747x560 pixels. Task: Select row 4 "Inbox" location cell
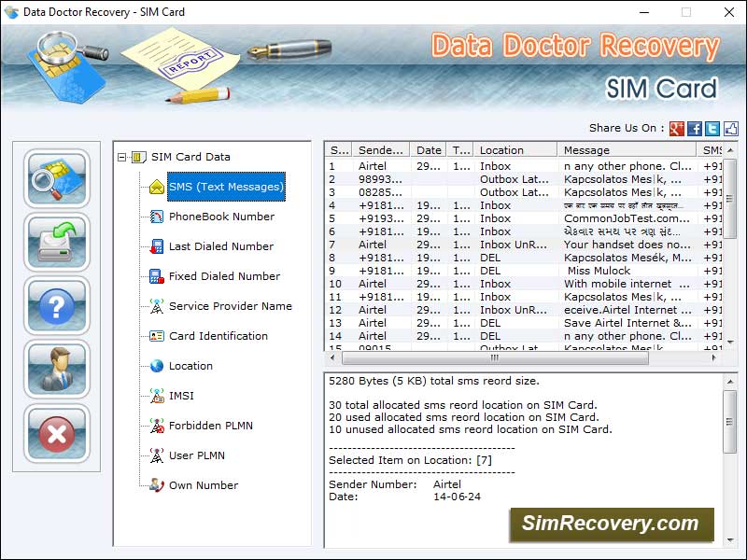click(x=495, y=205)
